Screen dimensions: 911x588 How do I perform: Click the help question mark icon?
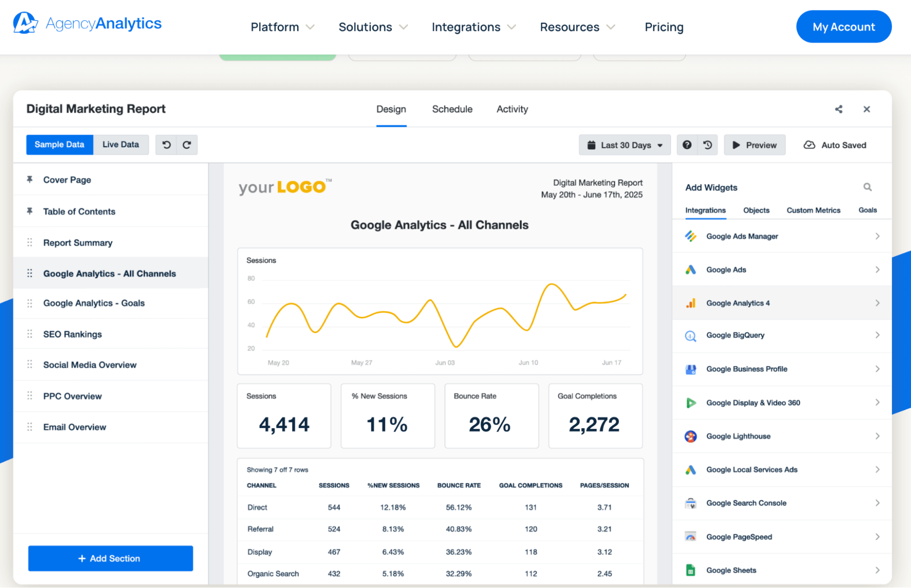[x=687, y=145]
